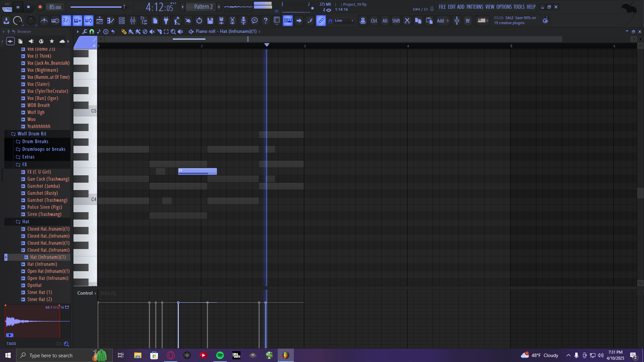Click the save project floppy icon
The image size is (644, 362).
pyautogui.click(x=210, y=21)
